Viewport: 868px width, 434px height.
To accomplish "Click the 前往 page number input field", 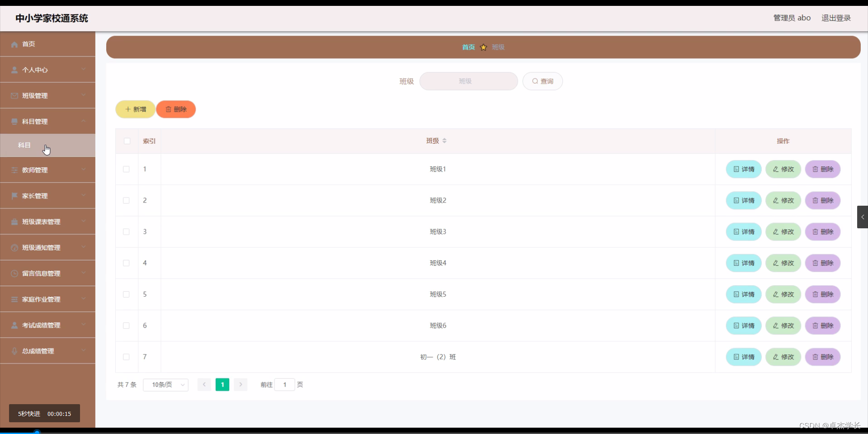I will pyautogui.click(x=285, y=385).
